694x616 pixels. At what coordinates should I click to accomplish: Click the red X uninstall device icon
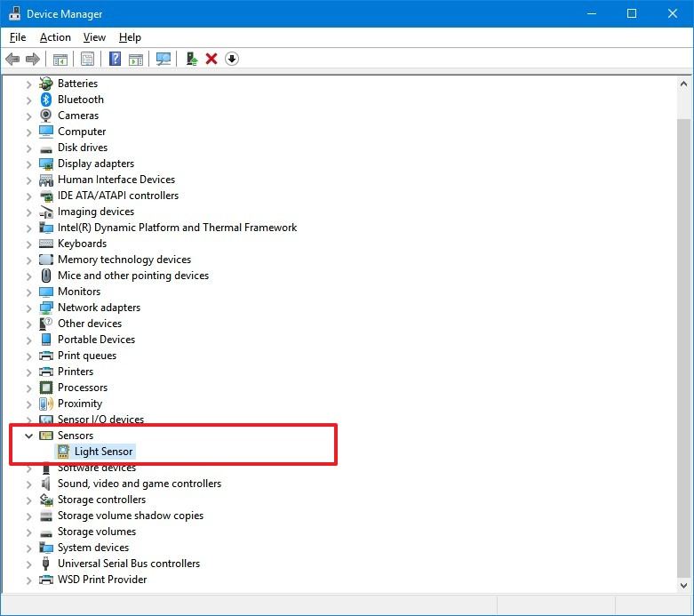tap(211, 59)
